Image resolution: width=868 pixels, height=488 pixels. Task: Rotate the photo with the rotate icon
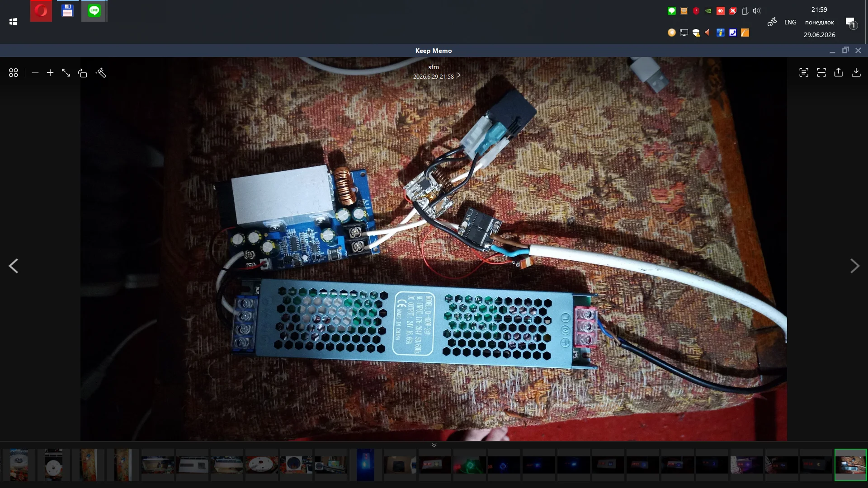tap(82, 73)
